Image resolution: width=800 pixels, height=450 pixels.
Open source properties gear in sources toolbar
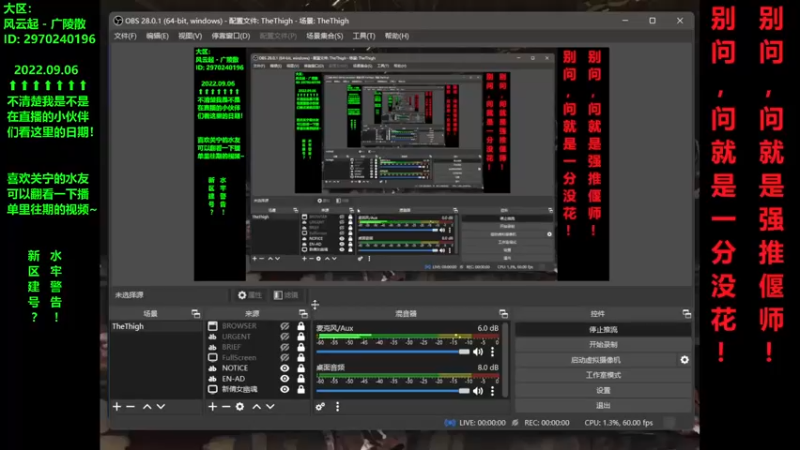point(240,407)
